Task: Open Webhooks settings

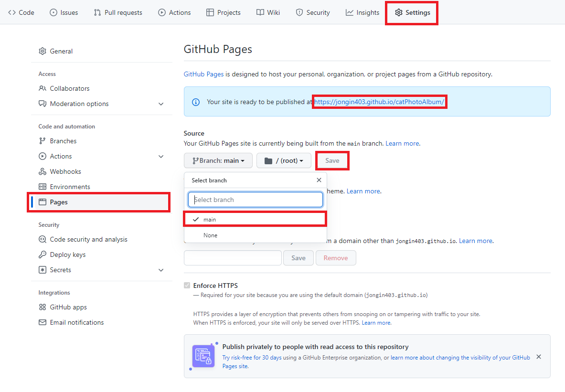Action: click(x=65, y=171)
